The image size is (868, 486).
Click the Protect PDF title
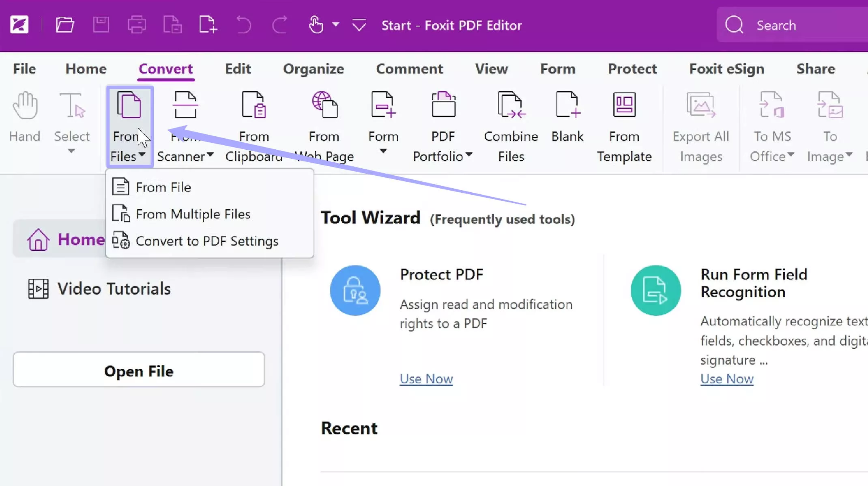point(441,275)
